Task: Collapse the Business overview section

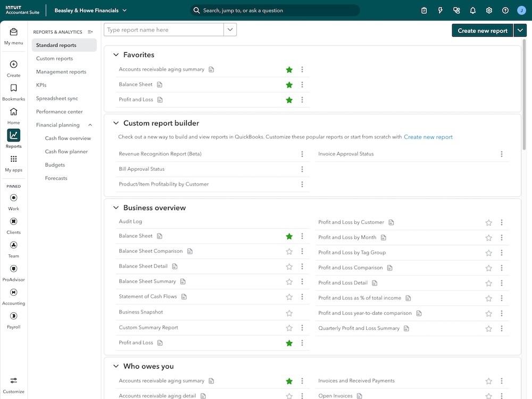Action: coord(115,207)
